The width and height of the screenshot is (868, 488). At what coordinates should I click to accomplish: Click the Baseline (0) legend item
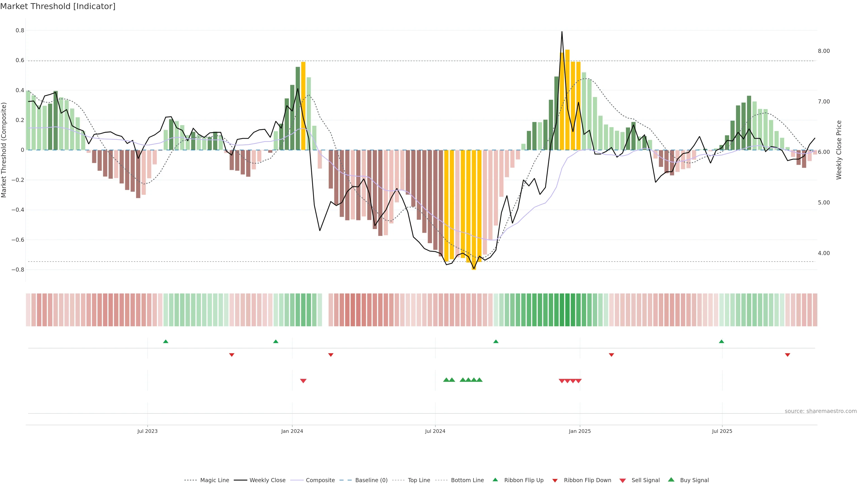[371, 480]
